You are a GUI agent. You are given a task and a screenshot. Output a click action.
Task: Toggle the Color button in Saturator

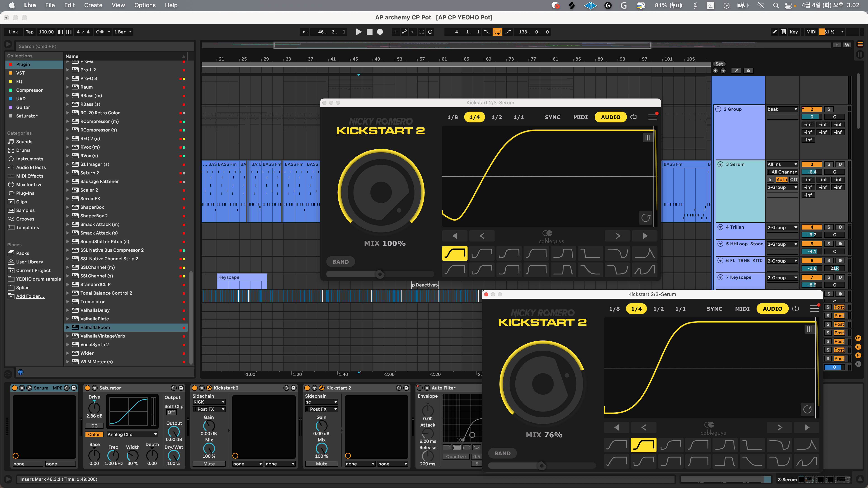pyautogui.click(x=94, y=434)
